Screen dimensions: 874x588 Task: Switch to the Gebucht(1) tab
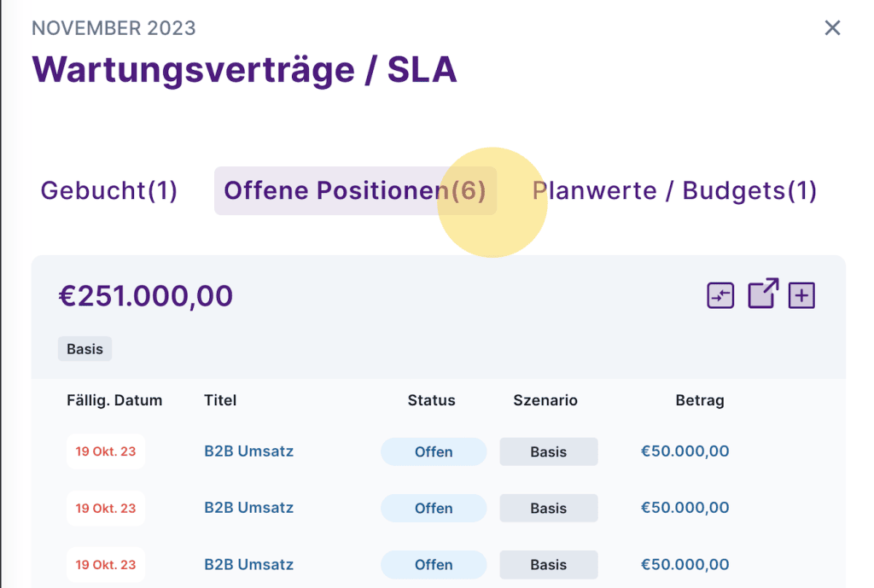[109, 190]
